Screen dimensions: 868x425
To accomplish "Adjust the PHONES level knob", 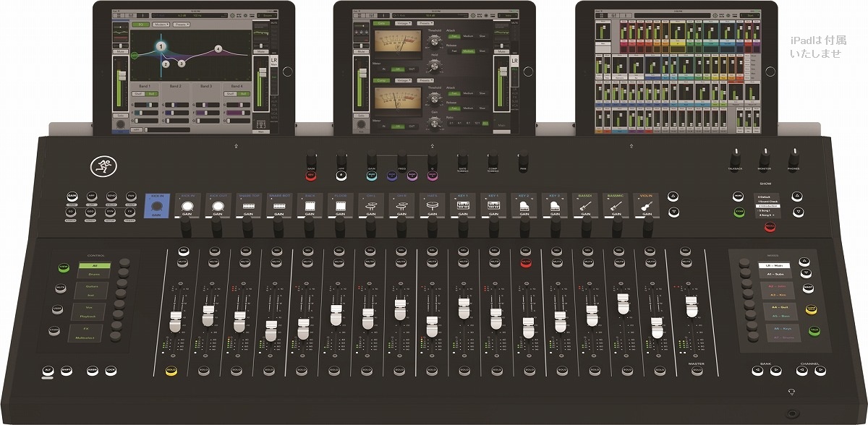I will (x=793, y=158).
